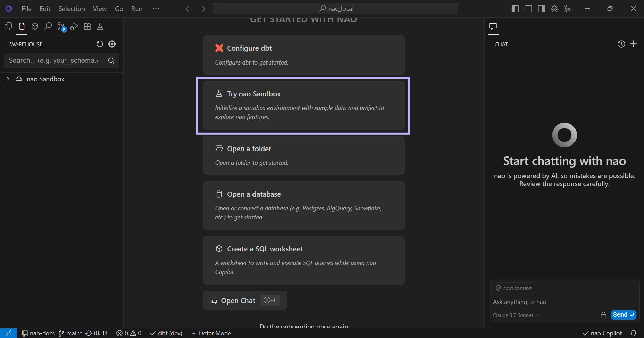Refresh the Warehouse panel
Viewport: 644px width, 338px height.
click(x=100, y=44)
